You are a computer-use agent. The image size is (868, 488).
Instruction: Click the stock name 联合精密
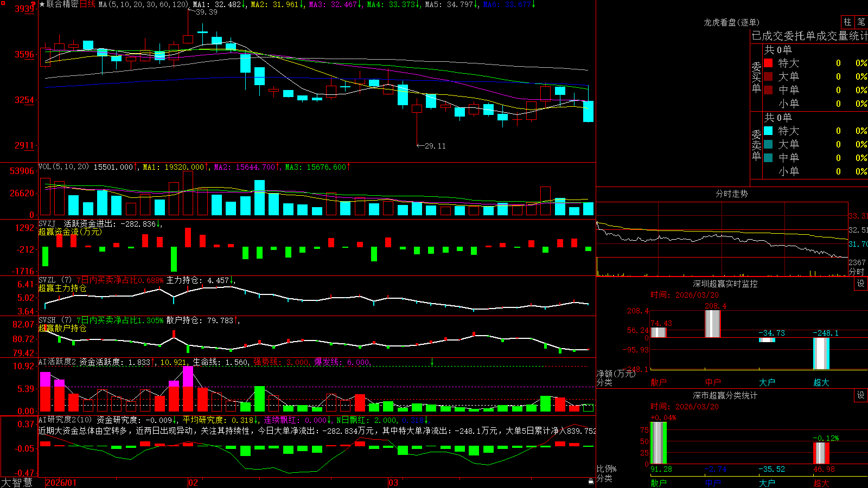(62, 4)
